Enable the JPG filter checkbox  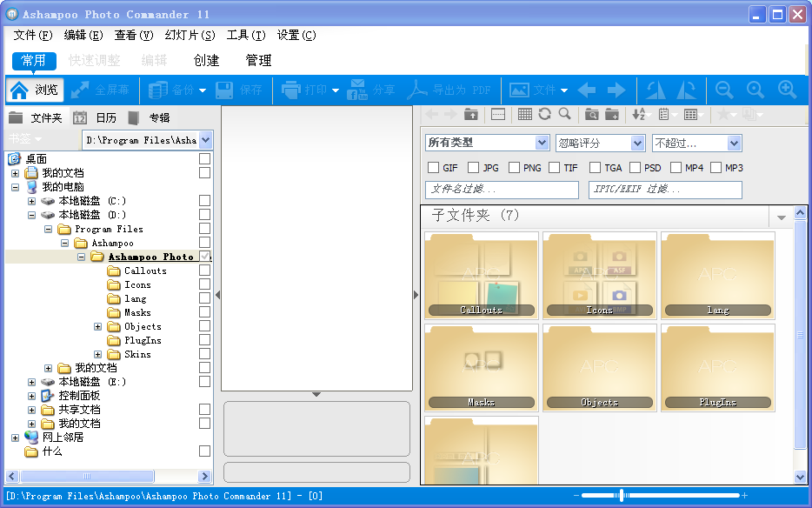474,168
